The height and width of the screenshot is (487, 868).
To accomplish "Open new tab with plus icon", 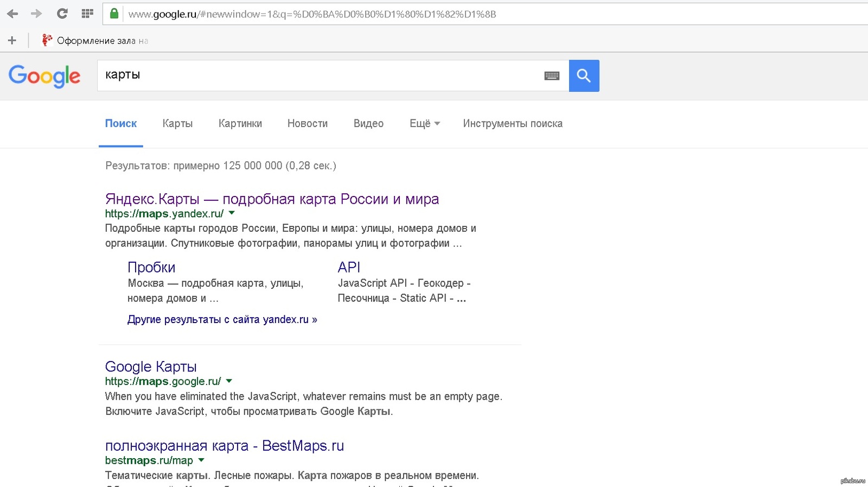I will point(12,40).
